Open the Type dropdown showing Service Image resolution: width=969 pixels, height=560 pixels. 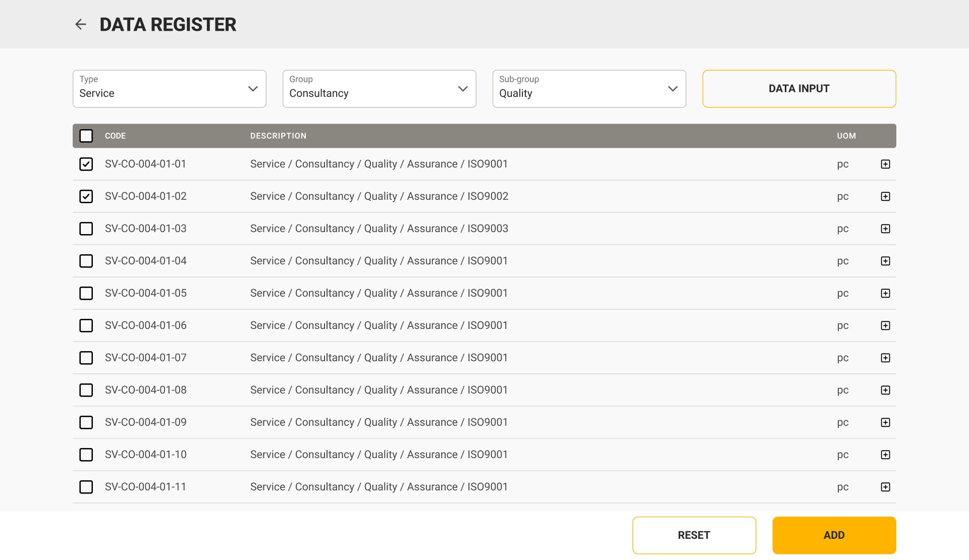pyautogui.click(x=170, y=89)
